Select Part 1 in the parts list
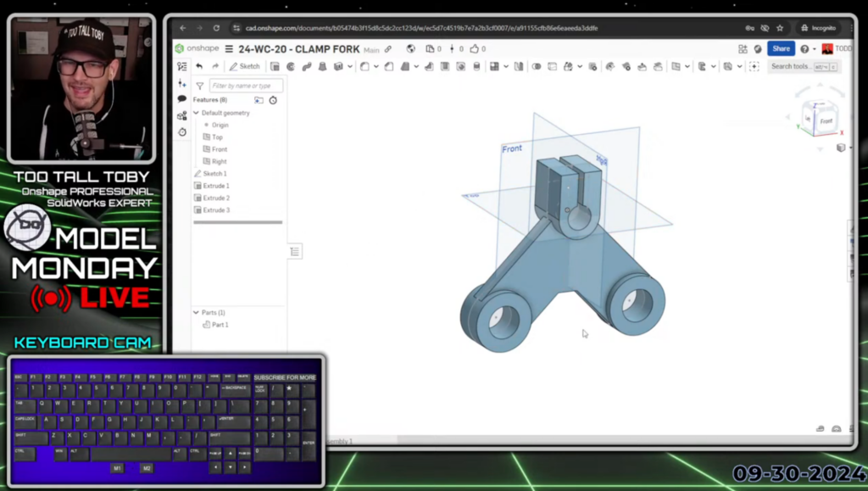 220,325
